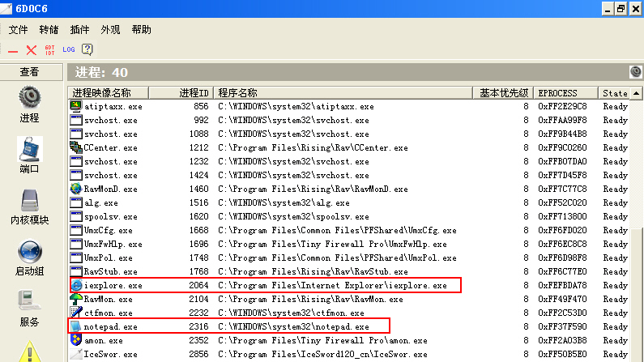Click the yellow warning sign sidebar icon

pyautogui.click(x=30, y=351)
